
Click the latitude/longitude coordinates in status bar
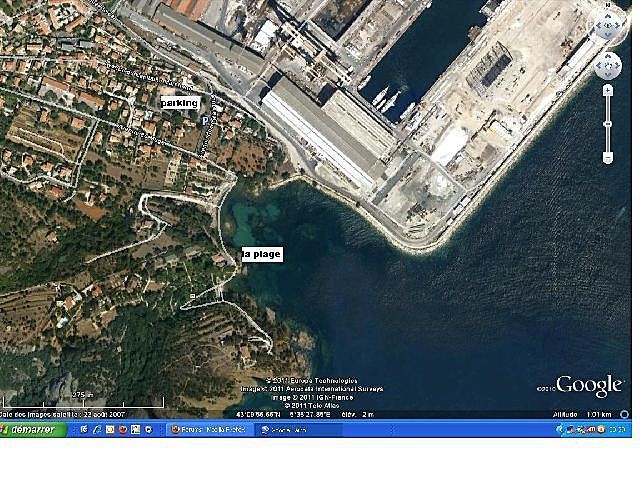(x=283, y=414)
